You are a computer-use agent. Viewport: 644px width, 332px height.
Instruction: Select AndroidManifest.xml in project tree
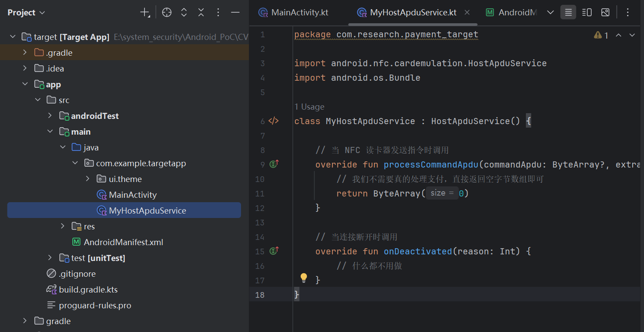click(x=123, y=242)
